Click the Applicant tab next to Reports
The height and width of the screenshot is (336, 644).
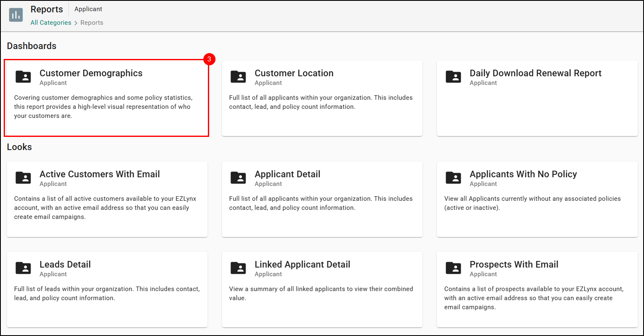pyautogui.click(x=88, y=9)
